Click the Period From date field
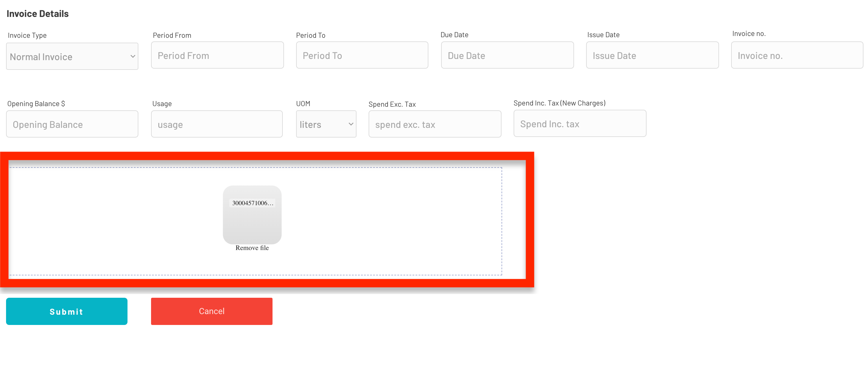Screen dimensions: 868x370 217,55
